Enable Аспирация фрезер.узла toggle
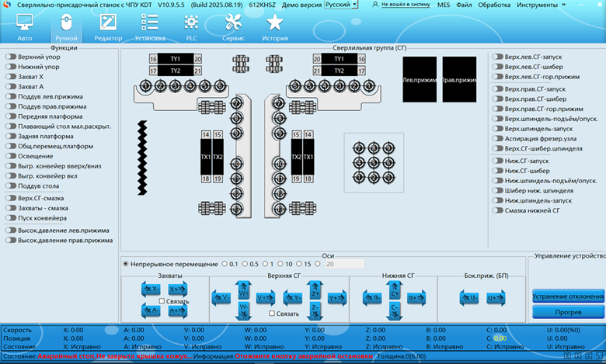 coord(498,138)
